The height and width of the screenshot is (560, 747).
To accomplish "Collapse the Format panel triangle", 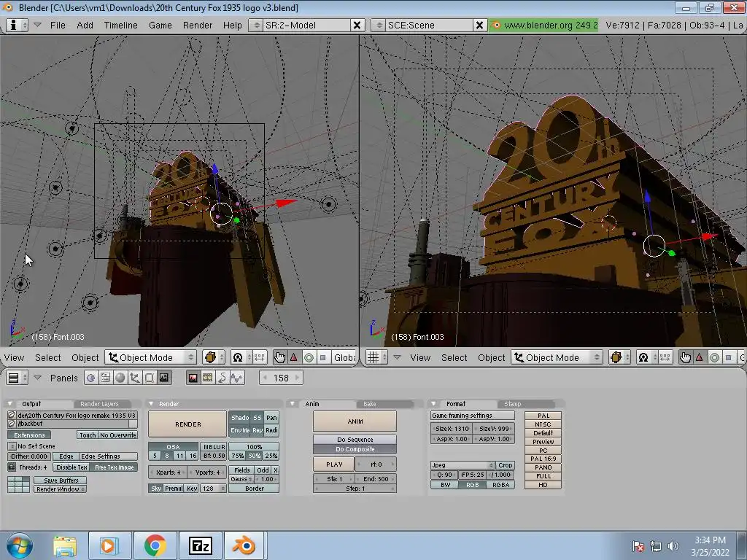I will pos(433,404).
